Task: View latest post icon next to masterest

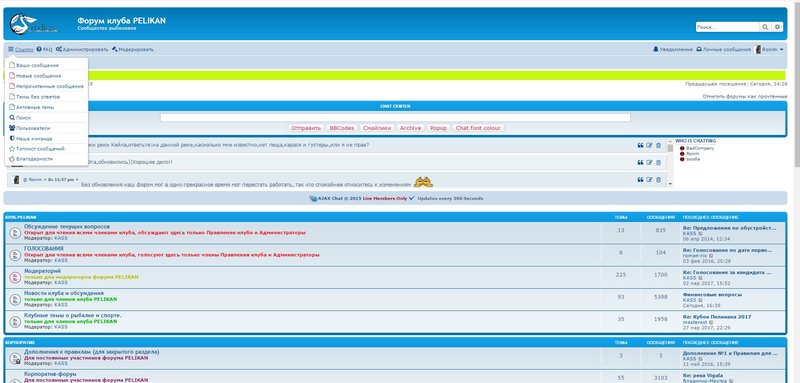Action: tap(712, 322)
